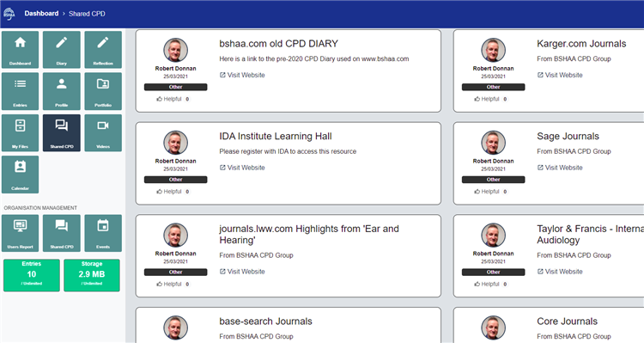This screenshot has height=343, width=644.
Task: Click Robert Donnan avatar on bshaa.com card
Action: point(176,50)
